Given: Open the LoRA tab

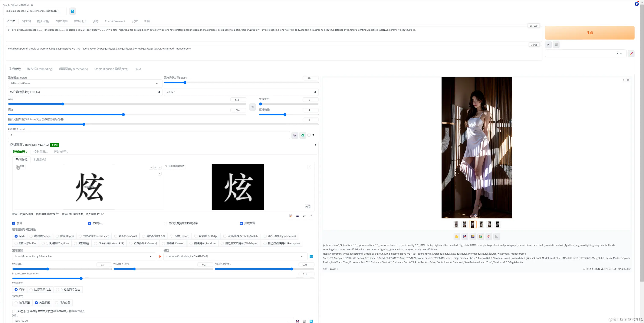Looking at the screenshot, I should [x=138, y=69].
